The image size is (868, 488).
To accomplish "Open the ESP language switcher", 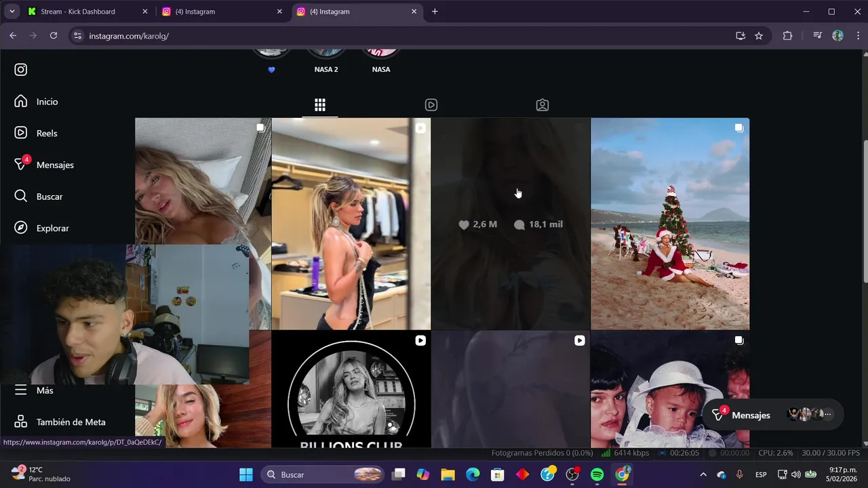I will 761,474.
